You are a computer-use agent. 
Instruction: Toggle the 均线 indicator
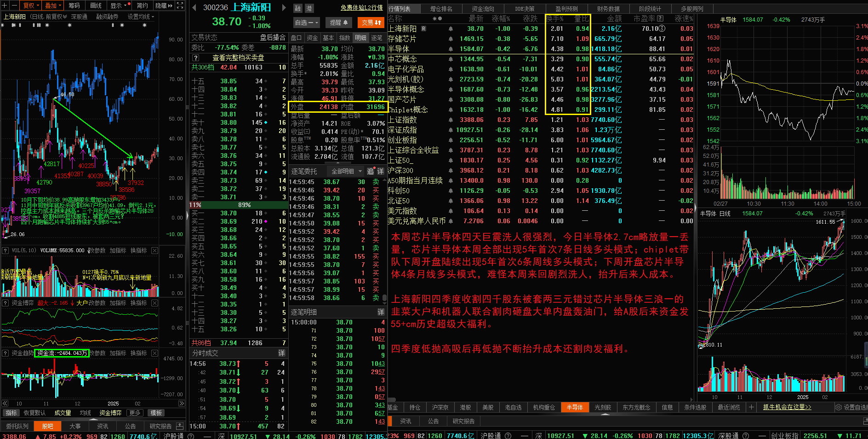[86, 413]
